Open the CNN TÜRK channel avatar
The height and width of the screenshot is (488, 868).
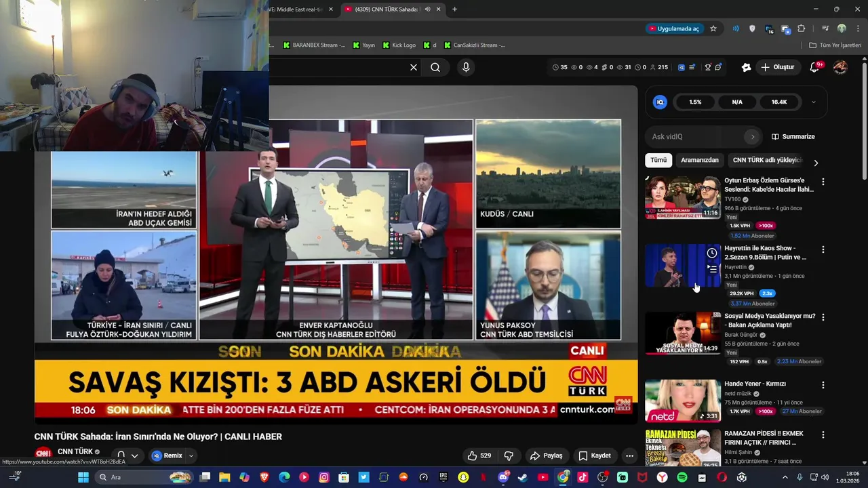tap(43, 453)
